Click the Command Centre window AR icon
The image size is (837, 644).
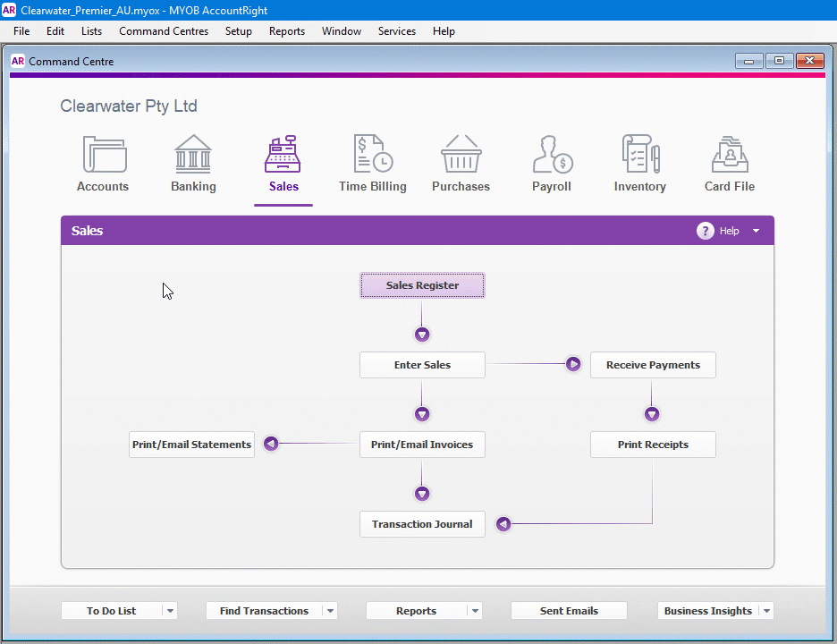18,61
